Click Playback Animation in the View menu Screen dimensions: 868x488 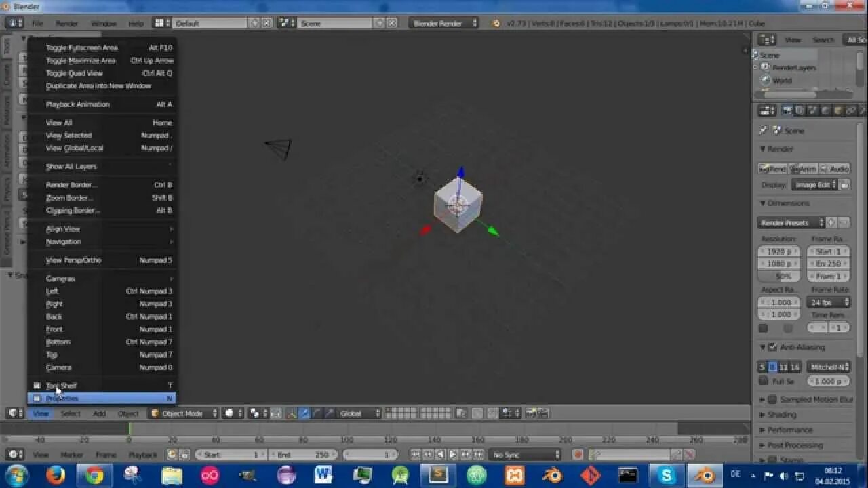[x=102, y=104]
